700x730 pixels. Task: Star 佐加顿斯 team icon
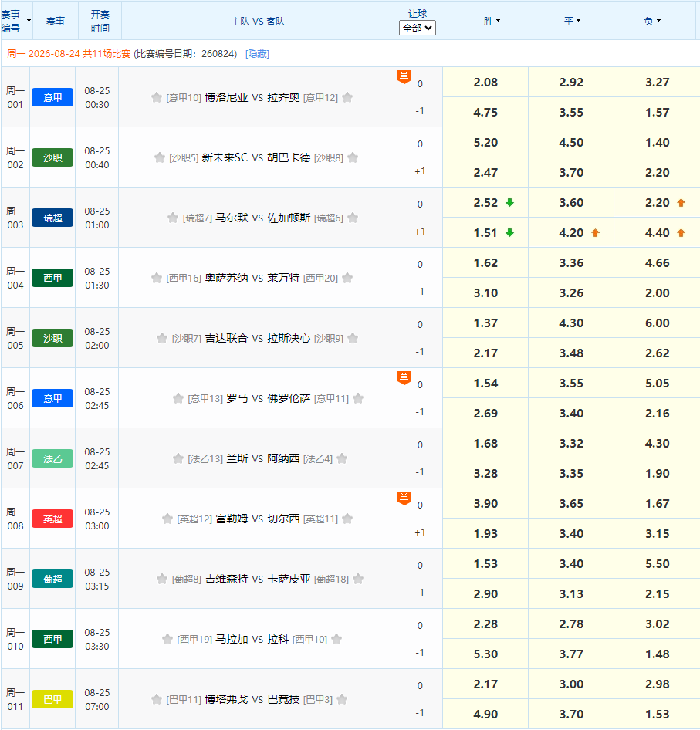click(x=353, y=218)
